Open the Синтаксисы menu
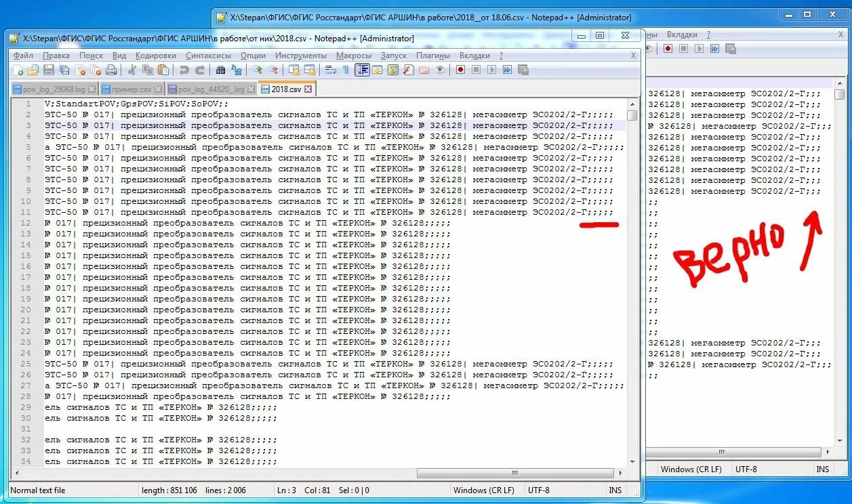The width and height of the screenshot is (852, 504). [208, 56]
